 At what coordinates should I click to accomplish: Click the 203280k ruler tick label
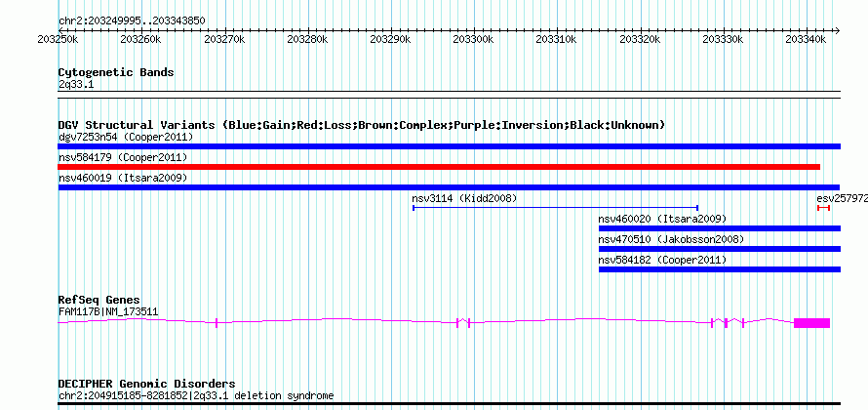click(x=307, y=40)
